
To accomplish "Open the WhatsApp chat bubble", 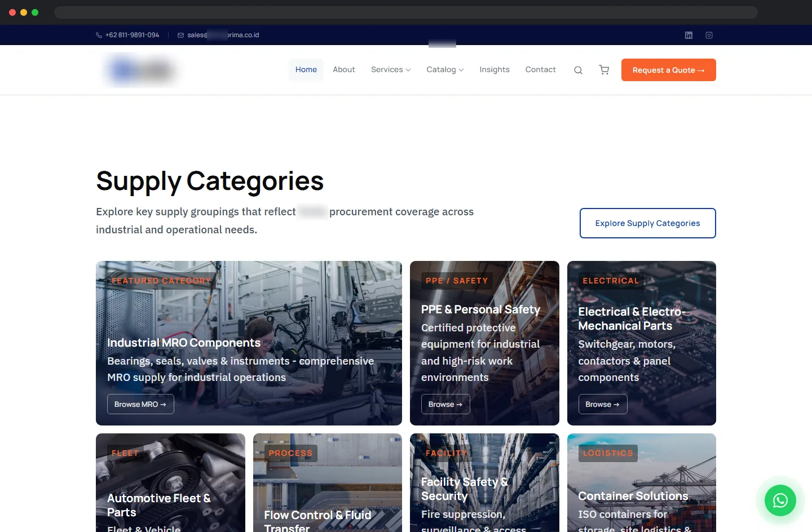I will 780,500.
